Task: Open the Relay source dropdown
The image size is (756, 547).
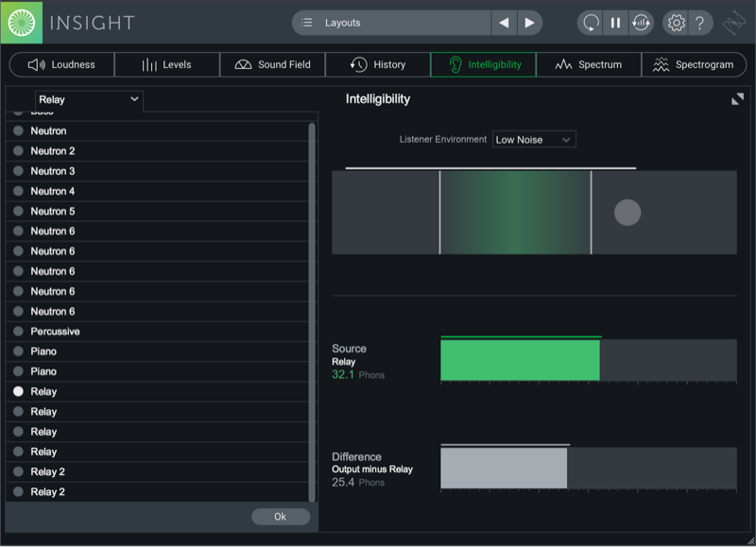Action: pyautogui.click(x=89, y=100)
